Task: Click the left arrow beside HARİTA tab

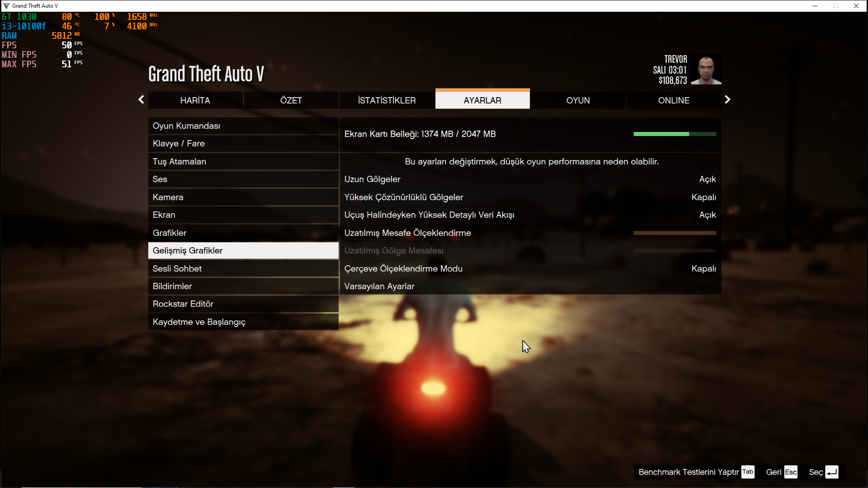Action: [x=141, y=100]
